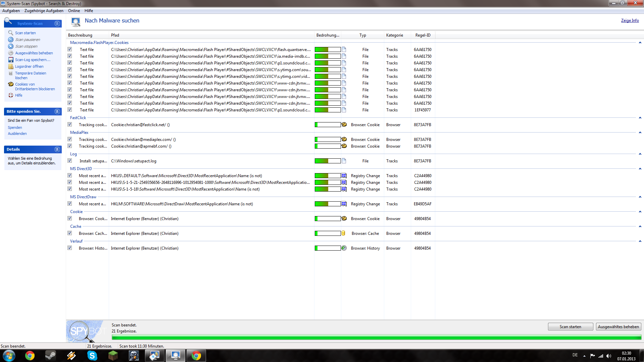Click the Scan-Log speichern floppy disk icon
Screen dimensions: 644x362
point(11,60)
